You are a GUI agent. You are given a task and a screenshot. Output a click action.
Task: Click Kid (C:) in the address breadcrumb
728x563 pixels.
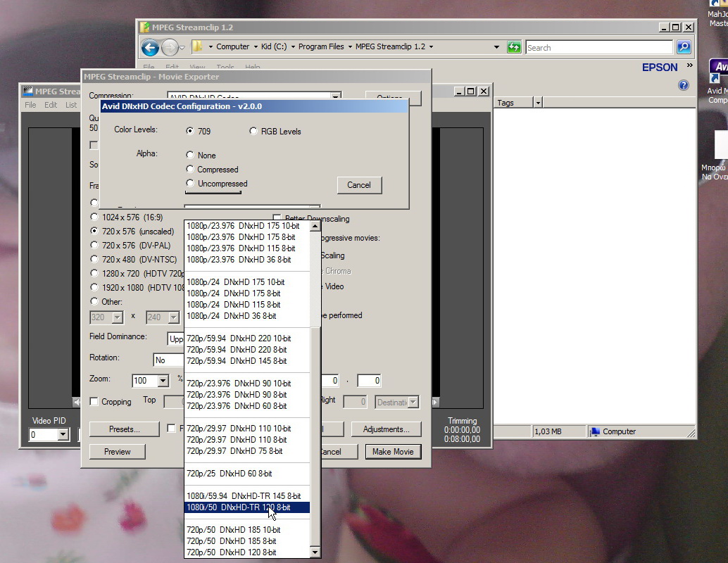[x=274, y=47]
